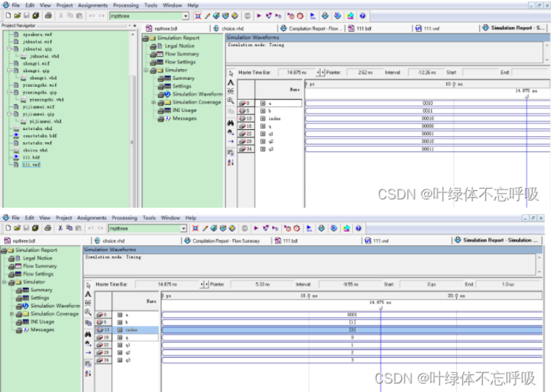The image size is (551, 392).
Task: Click the binoculars Find icon in the lower waveform toolbar
Action: 88,333
